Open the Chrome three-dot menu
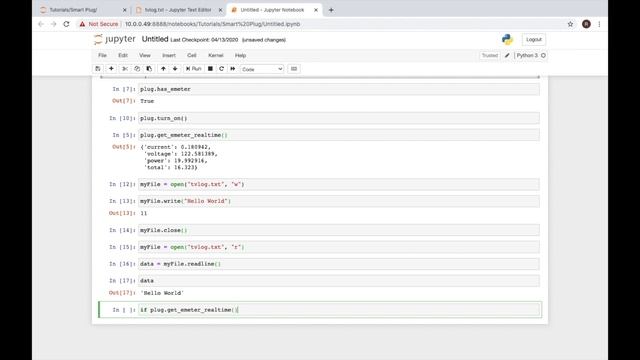Viewport: 640px width, 360px height. pyautogui.click(x=599, y=24)
